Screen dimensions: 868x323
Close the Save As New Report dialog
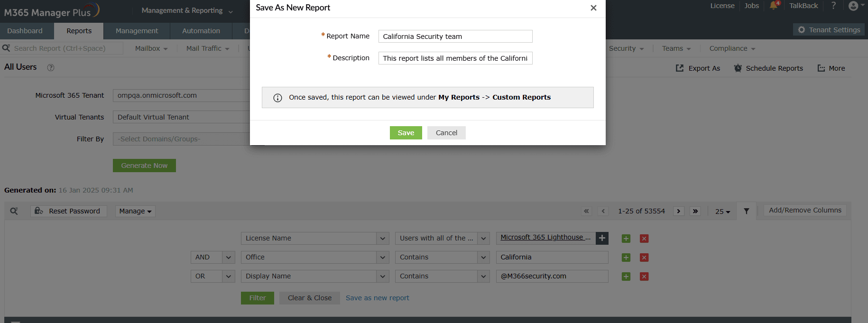coord(593,8)
